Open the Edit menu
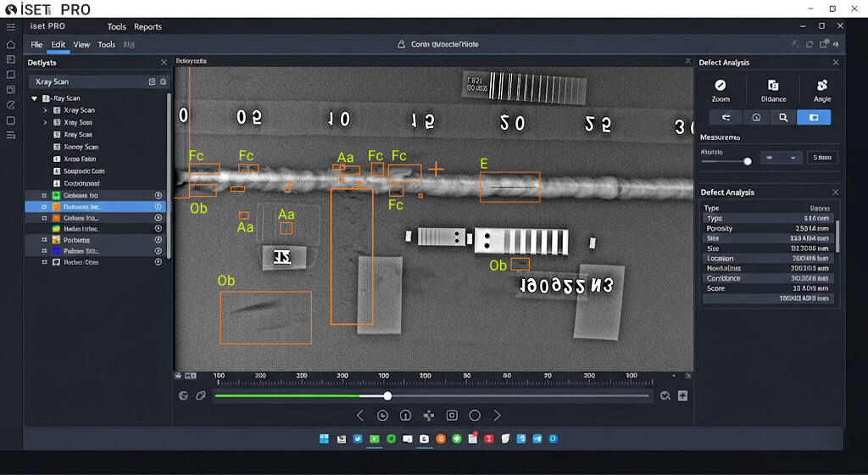868x475 pixels. coord(58,44)
